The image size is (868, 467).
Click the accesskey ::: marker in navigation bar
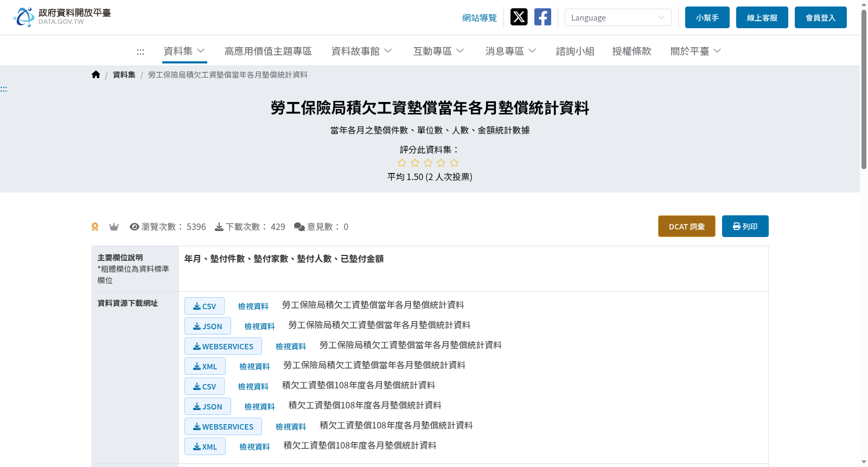(141, 52)
